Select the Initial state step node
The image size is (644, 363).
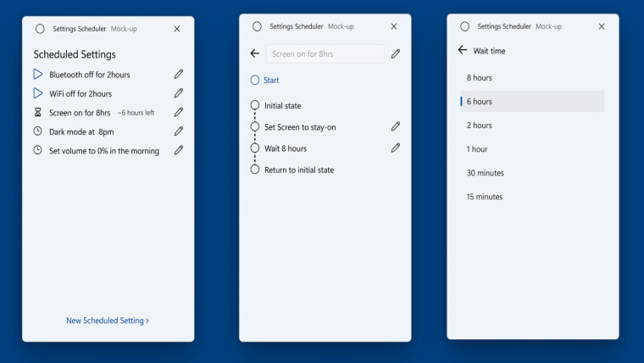[x=255, y=106]
